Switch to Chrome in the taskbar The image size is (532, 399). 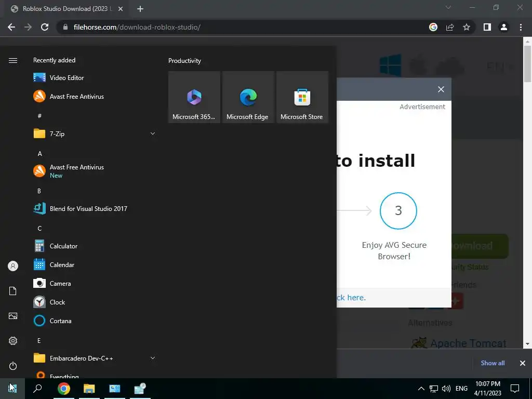63,389
